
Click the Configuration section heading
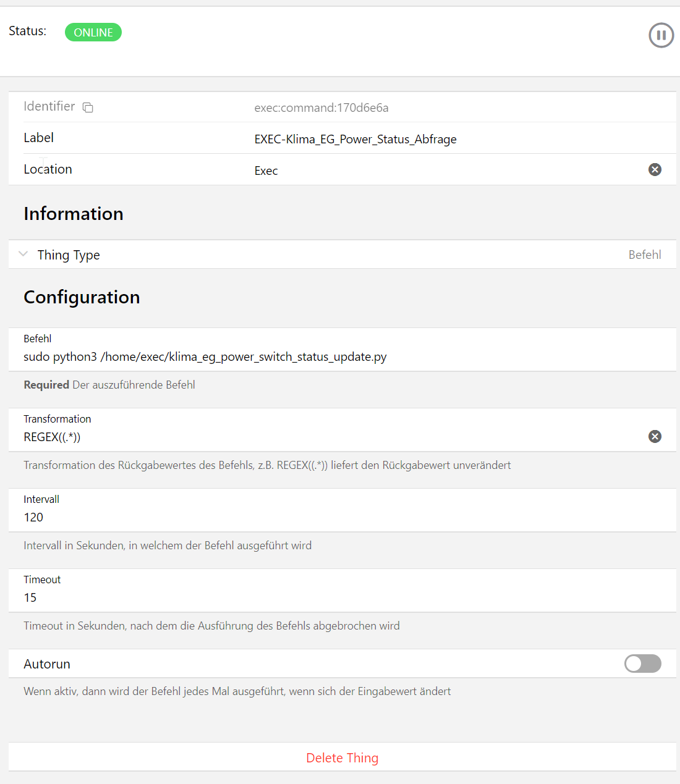click(82, 297)
